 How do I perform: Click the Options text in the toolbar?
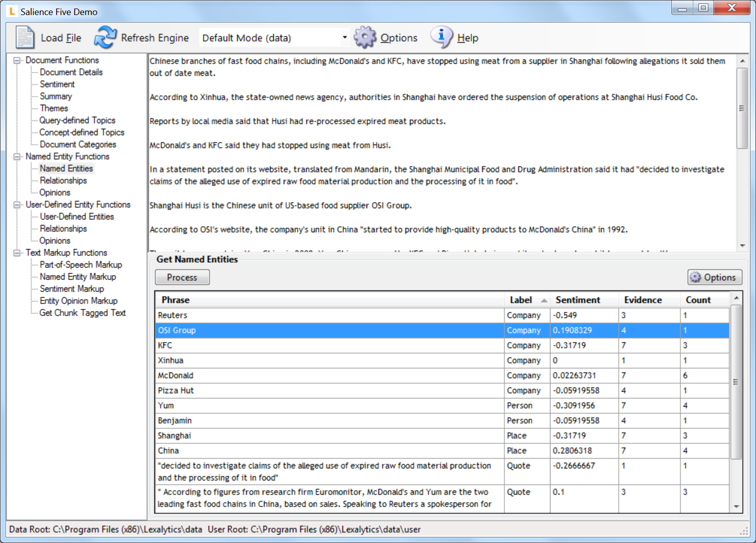click(399, 38)
